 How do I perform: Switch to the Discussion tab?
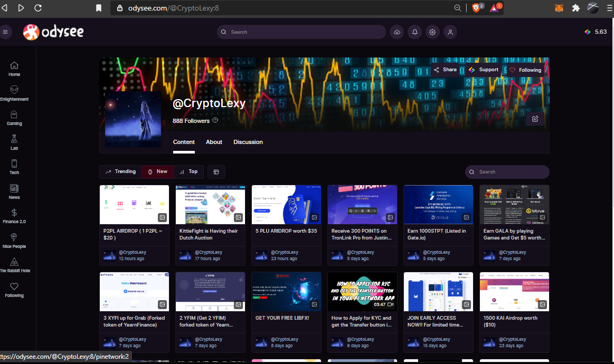click(x=248, y=142)
